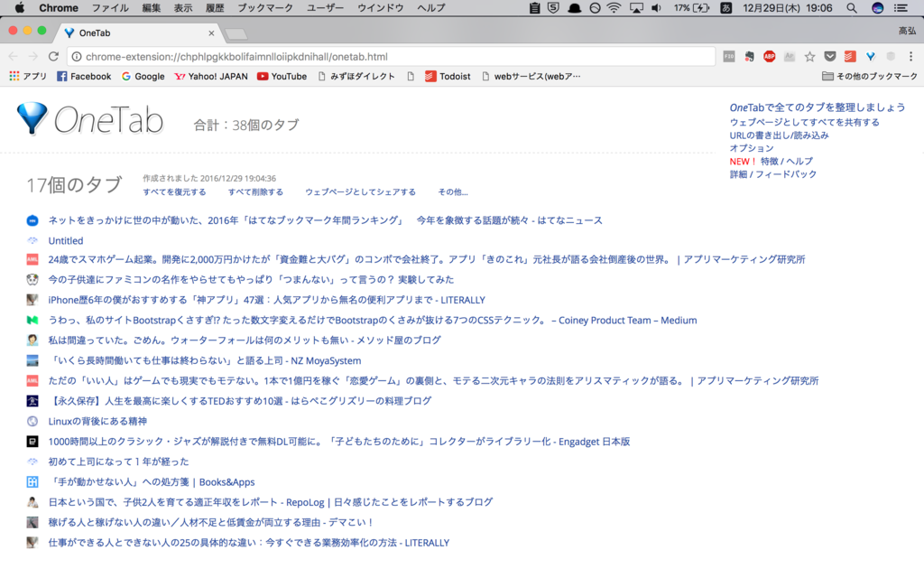Open the Untitled tab link
Viewport: 924px width, 578px height.
(65, 240)
